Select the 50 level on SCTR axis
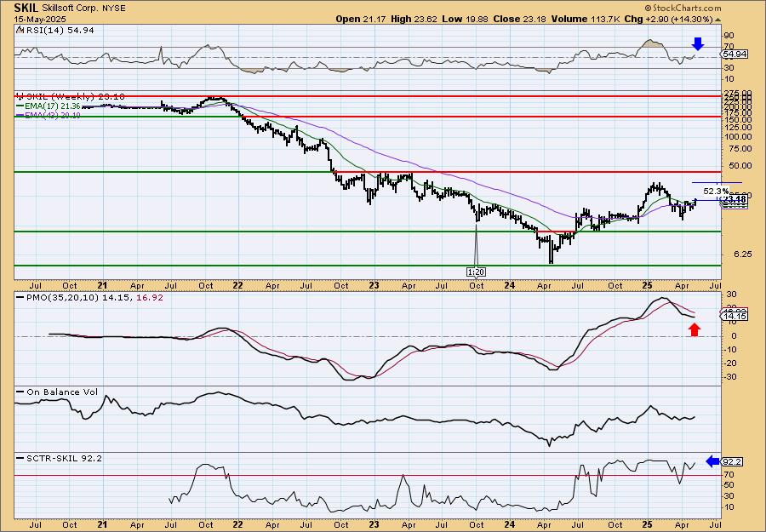The image size is (766, 532). coord(729,485)
